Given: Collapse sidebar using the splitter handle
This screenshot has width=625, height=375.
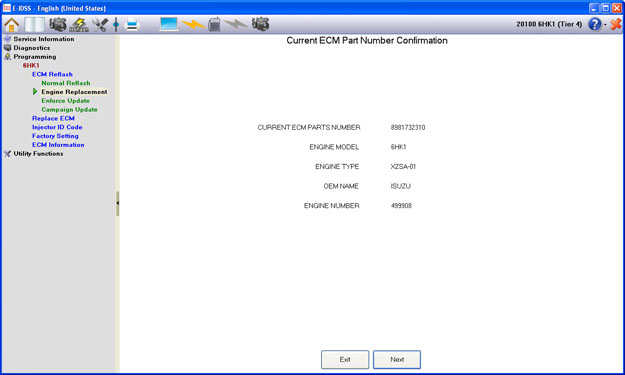Looking at the screenshot, I should (x=118, y=203).
